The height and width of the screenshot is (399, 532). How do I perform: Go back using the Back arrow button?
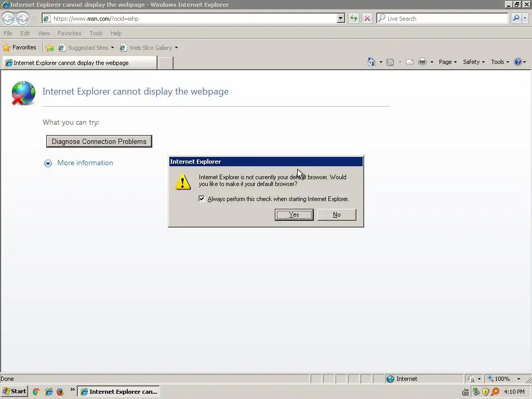(8, 18)
